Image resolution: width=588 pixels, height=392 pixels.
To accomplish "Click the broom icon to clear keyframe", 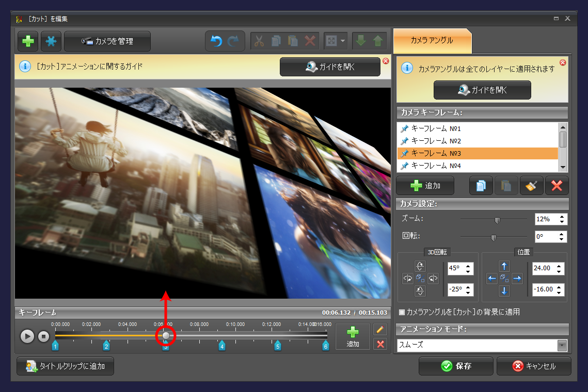I will (531, 186).
